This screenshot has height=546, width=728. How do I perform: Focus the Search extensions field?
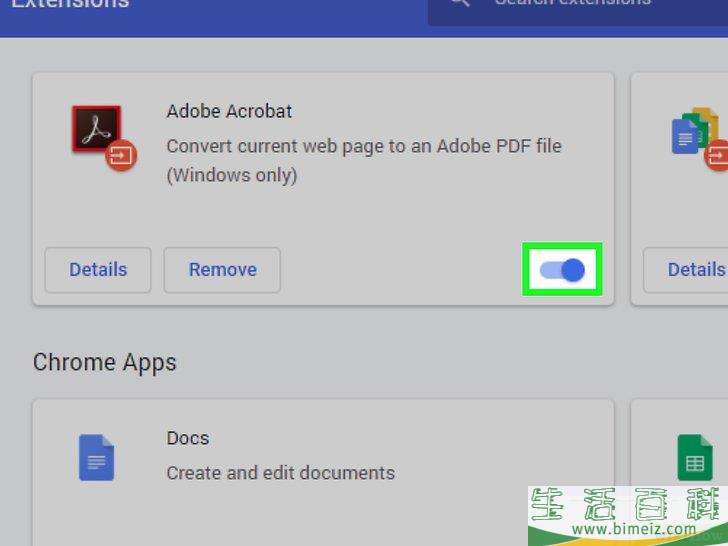[578, 12]
